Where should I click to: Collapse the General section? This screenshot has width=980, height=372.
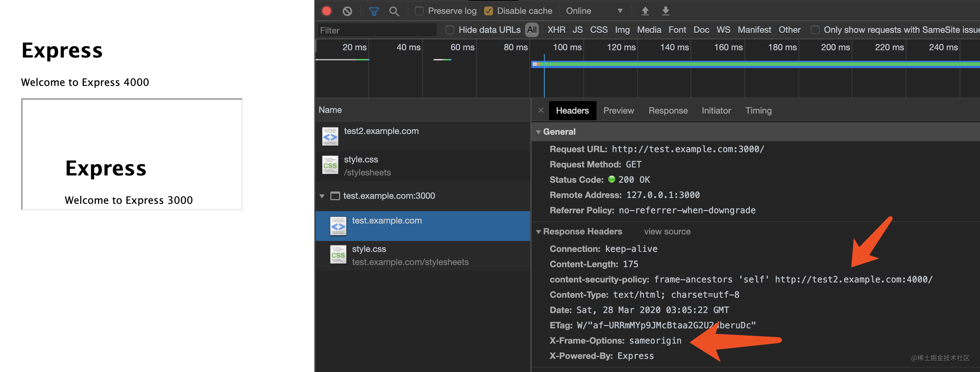539,131
